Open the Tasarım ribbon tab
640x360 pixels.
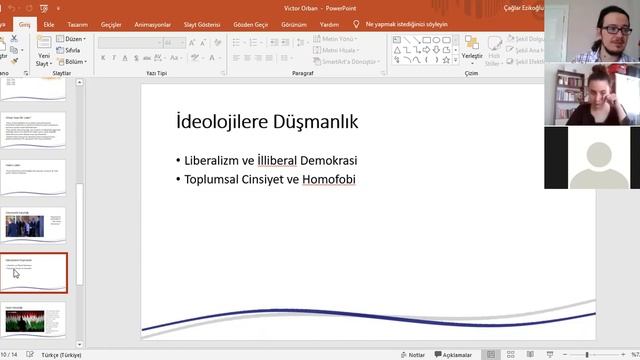(x=78, y=24)
